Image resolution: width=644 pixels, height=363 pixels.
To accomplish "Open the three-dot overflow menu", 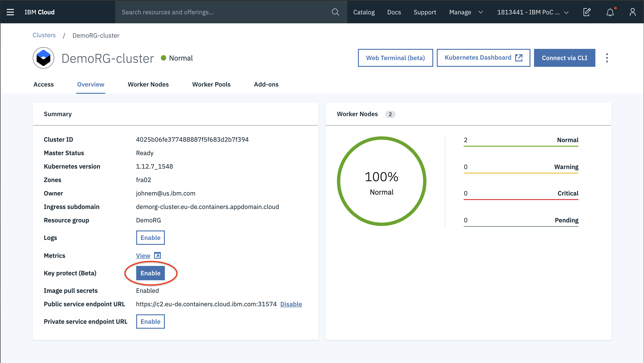I will 607,58.
